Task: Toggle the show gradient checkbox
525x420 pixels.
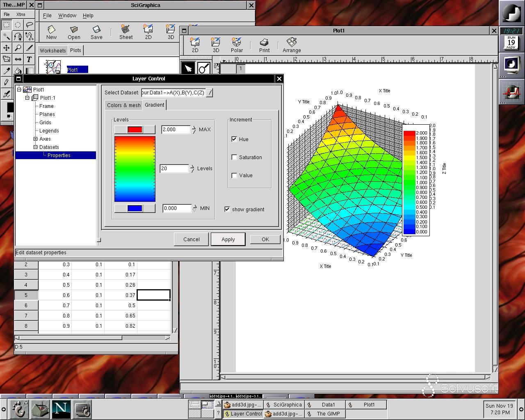Action: point(227,209)
